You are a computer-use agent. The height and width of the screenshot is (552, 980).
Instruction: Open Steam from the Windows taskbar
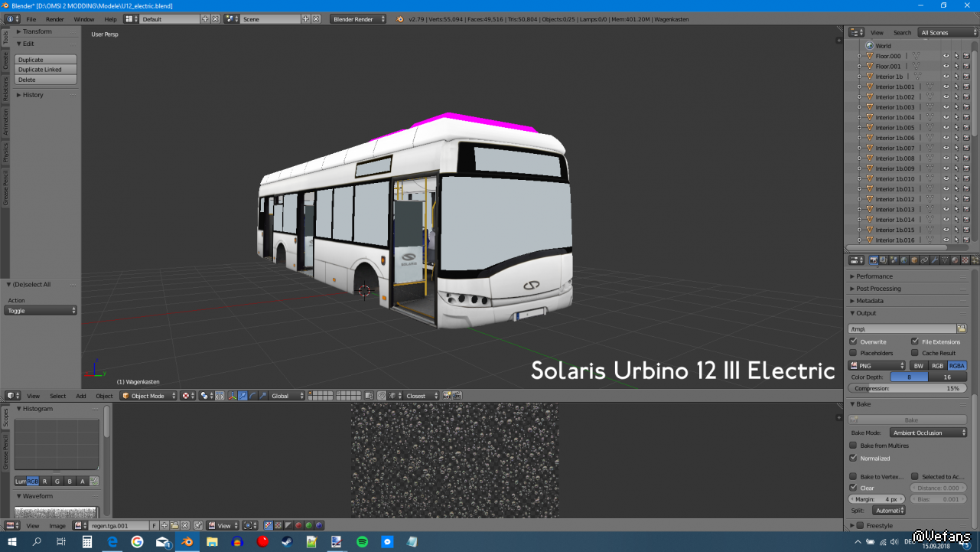tap(287, 542)
